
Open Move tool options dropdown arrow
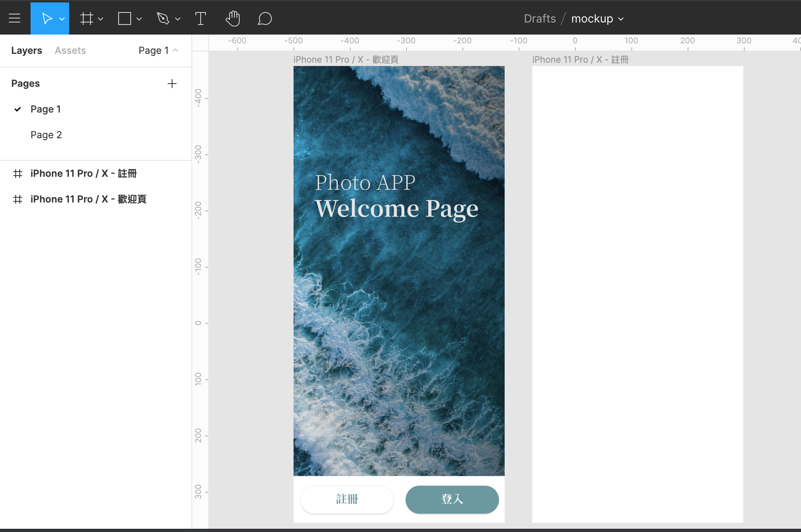(x=62, y=19)
